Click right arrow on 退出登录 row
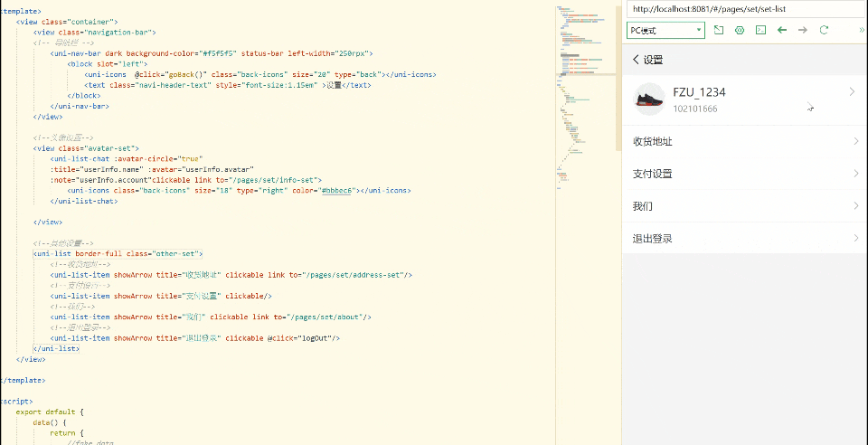This screenshot has width=868, height=445. pos(856,238)
